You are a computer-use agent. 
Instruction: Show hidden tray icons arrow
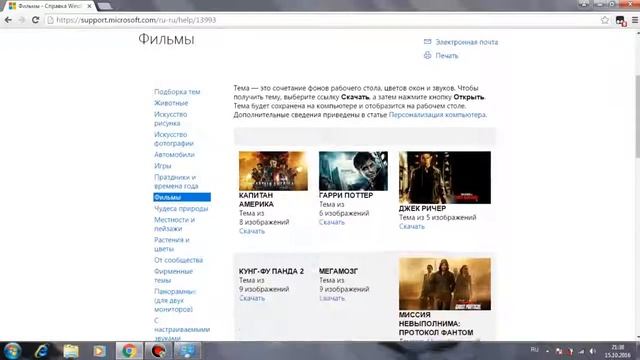click(x=547, y=351)
